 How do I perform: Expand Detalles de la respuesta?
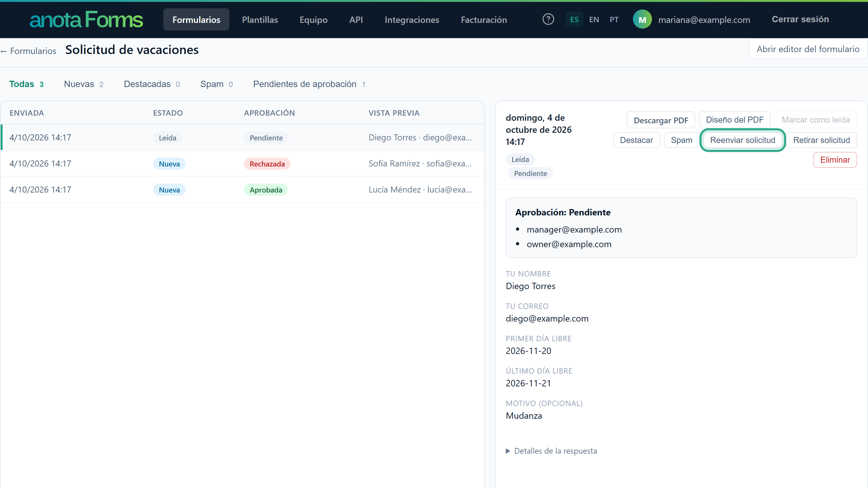(x=551, y=451)
